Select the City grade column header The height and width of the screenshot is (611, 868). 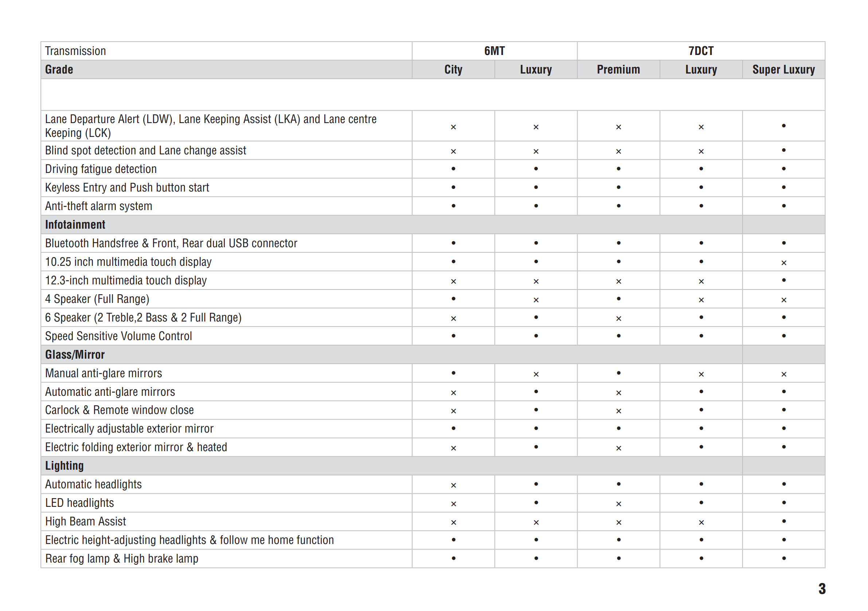point(453,70)
